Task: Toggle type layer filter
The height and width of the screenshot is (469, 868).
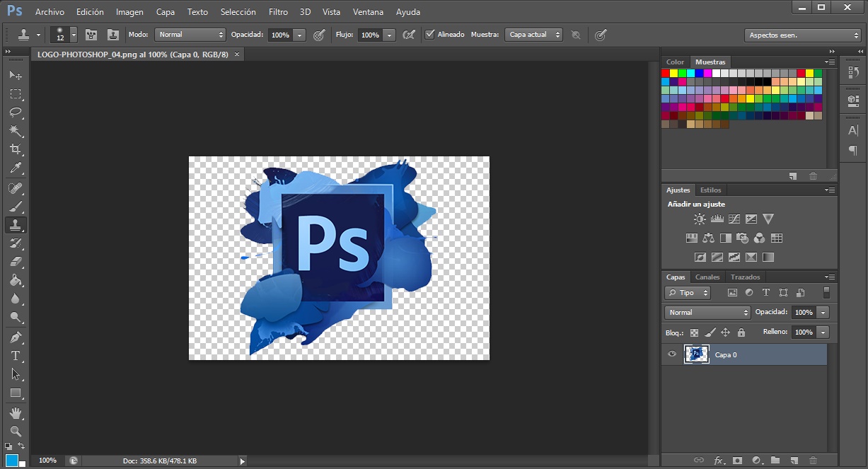Action: (766, 292)
